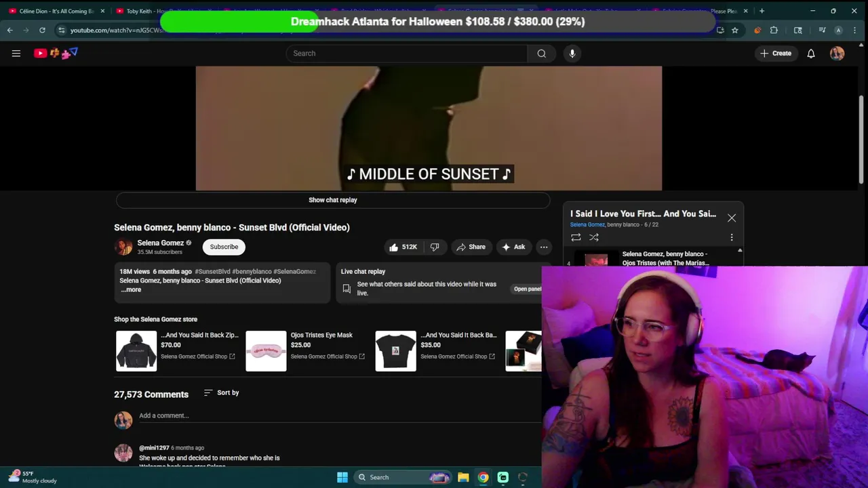Dislike the Sunset Blvd video

coord(435,247)
